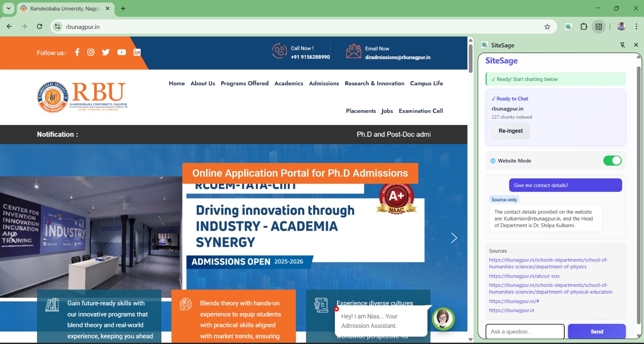Click the 'Ready! Start chatting below' status
Image resolution: width=644 pixels, height=344 pixels.
555,79
